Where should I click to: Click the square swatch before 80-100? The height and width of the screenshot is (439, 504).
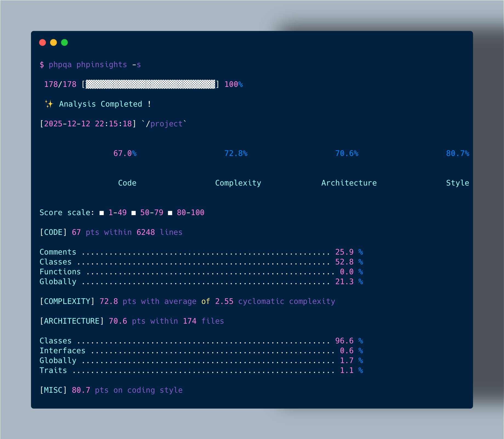click(x=170, y=213)
